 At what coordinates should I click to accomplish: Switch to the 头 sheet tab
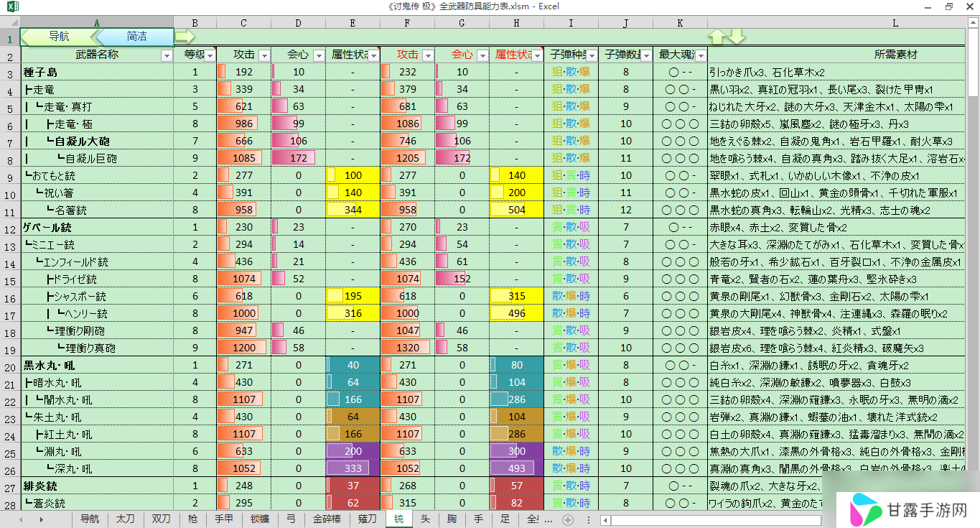click(x=425, y=519)
